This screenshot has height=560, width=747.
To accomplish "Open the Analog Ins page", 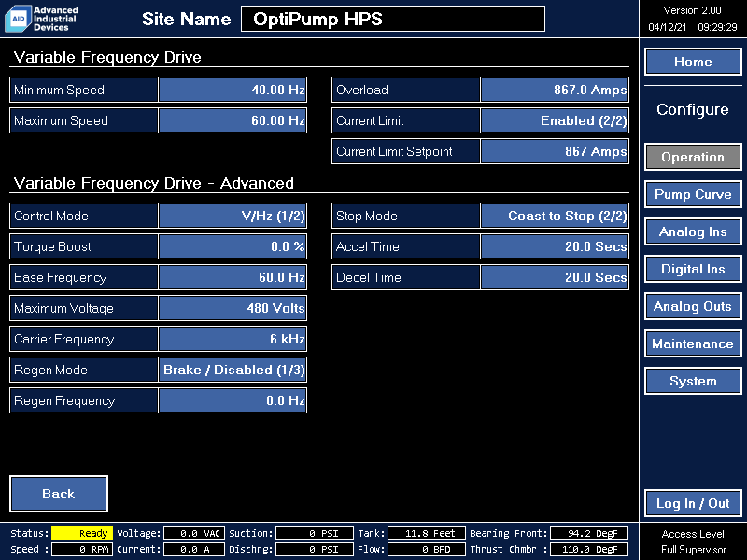I will (x=693, y=231).
